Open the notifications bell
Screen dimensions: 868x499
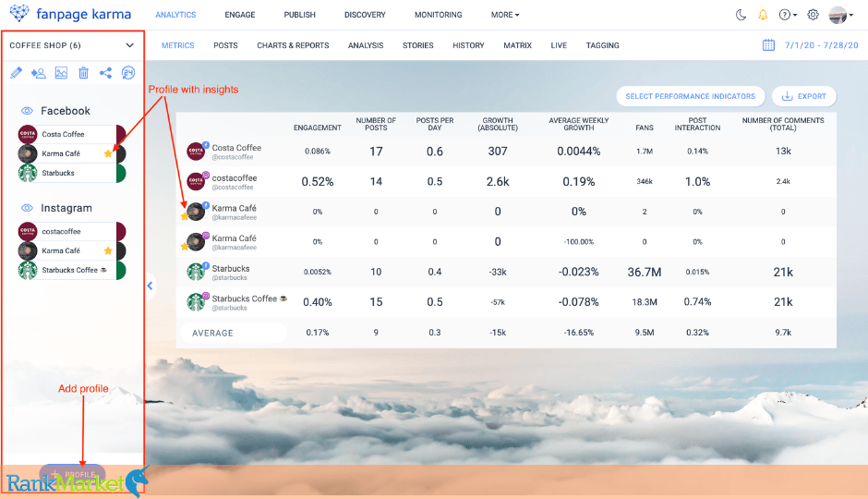(x=763, y=15)
